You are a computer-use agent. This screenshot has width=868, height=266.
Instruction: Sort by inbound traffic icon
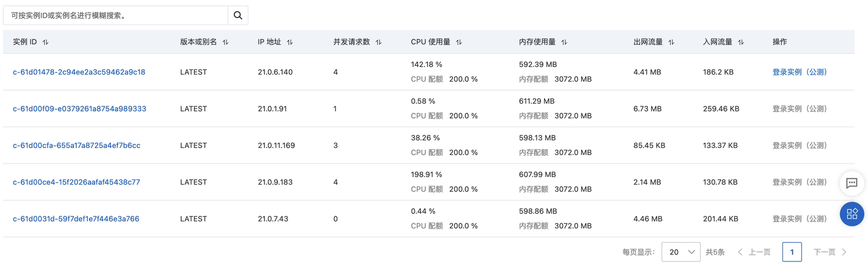741,42
